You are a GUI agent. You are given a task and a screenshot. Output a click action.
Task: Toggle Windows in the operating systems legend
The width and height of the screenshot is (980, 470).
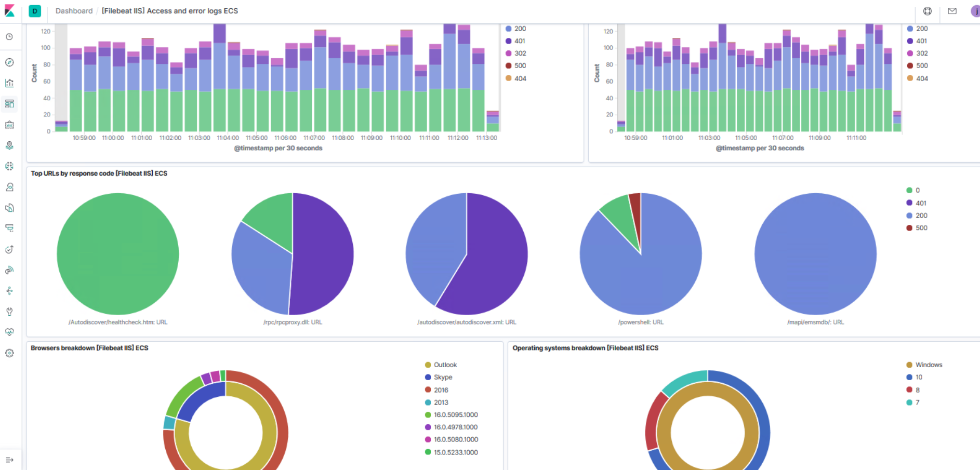(x=929, y=365)
